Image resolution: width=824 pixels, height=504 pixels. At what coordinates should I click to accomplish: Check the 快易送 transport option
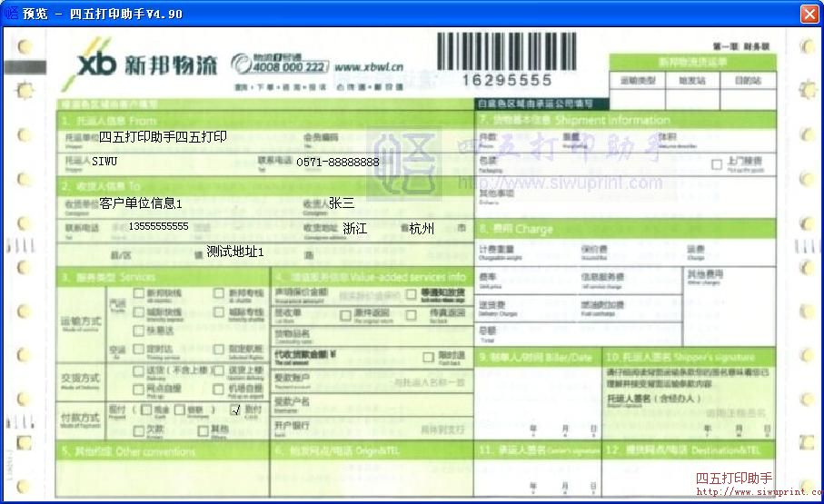(138, 331)
